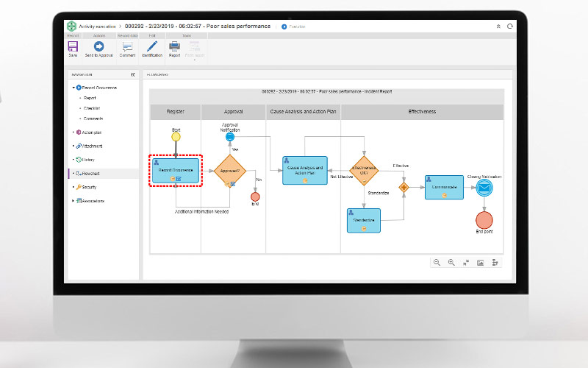Click the Send to Approval arrow icon
Screen dimensions: 588x368
point(98,46)
